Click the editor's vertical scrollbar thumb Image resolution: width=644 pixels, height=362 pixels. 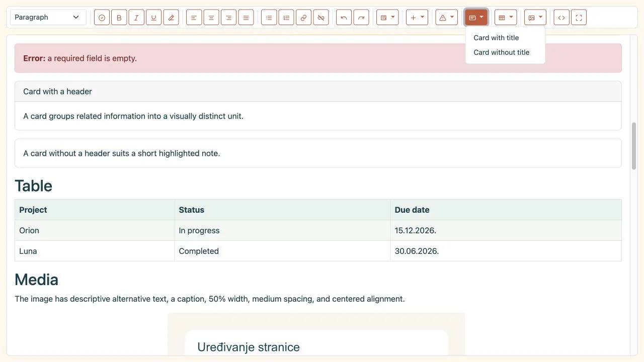pyautogui.click(x=634, y=146)
